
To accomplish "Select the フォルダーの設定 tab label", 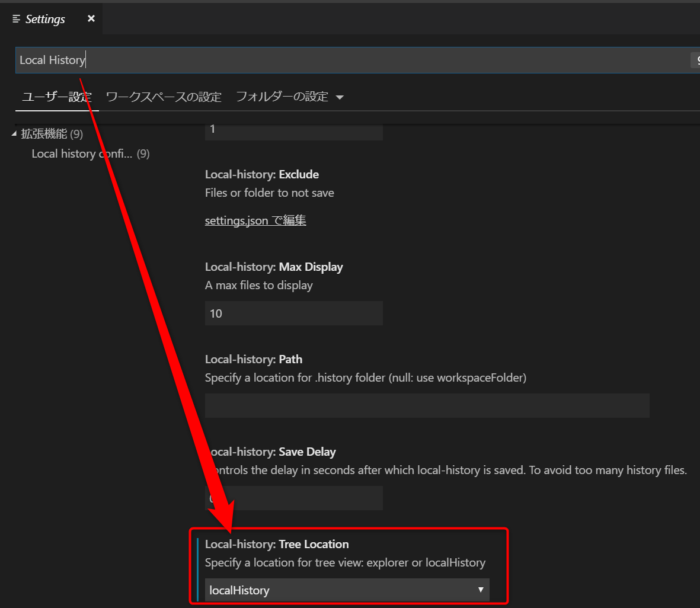I will [281, 97].
